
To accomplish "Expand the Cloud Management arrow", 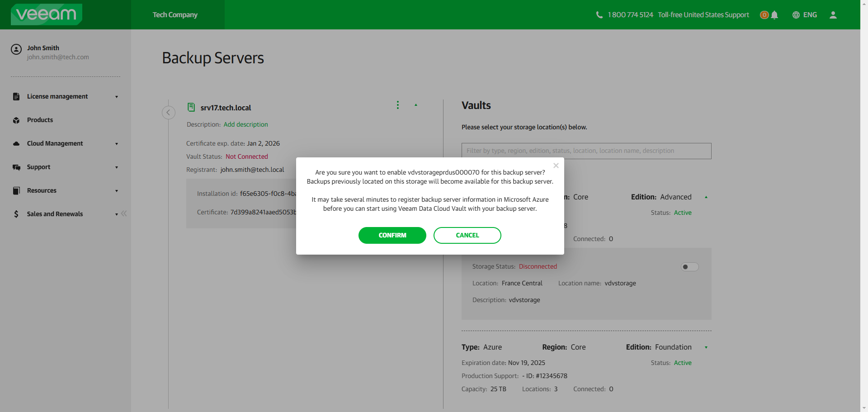I will (x=117, y=144).
